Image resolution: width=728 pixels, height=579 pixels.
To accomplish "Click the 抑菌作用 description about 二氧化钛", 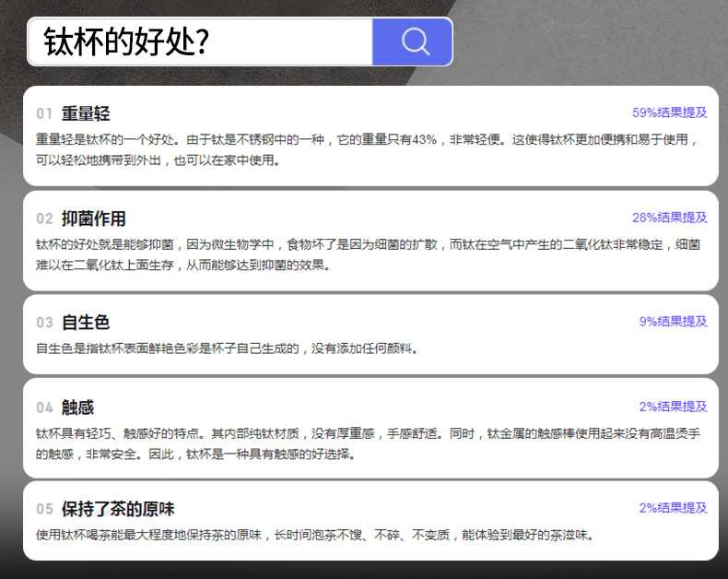I will click(368, 254).
